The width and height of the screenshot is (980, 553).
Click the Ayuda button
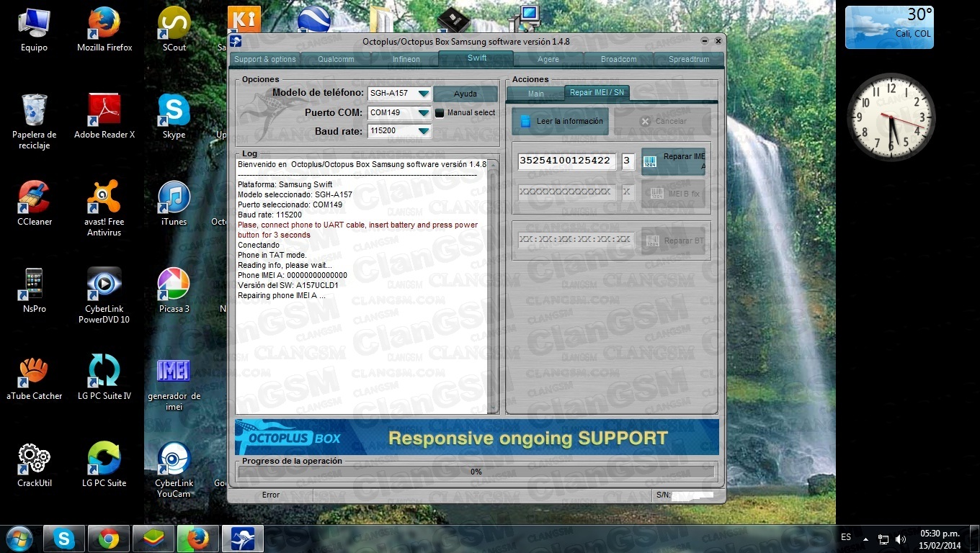pyautogui.click(x=465, y=94)
